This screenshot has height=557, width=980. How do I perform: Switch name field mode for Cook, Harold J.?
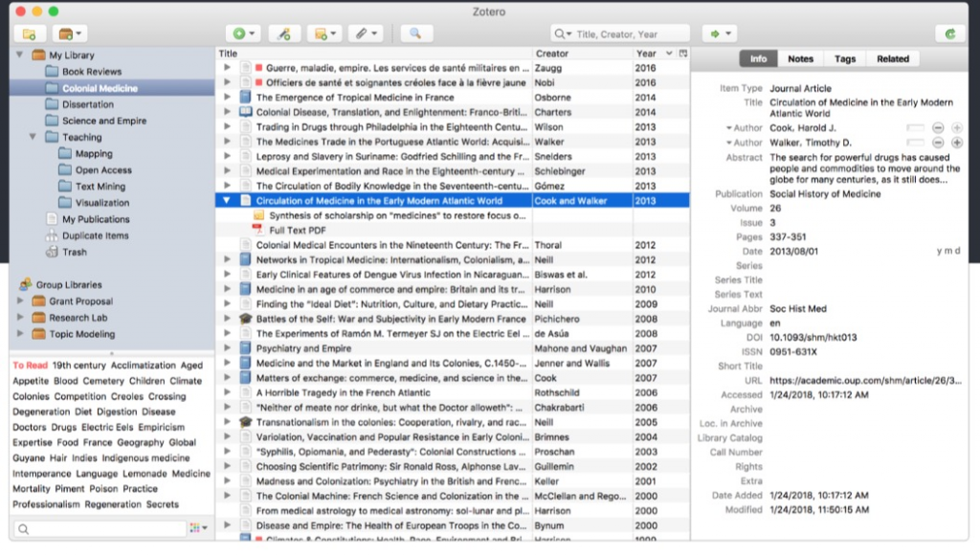(915, 128)
